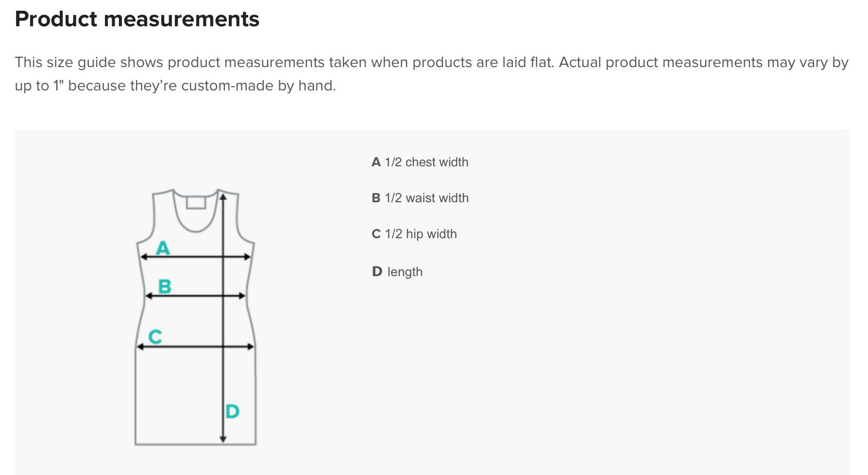Click the "Product measurements" heading

tap(137, 19)
